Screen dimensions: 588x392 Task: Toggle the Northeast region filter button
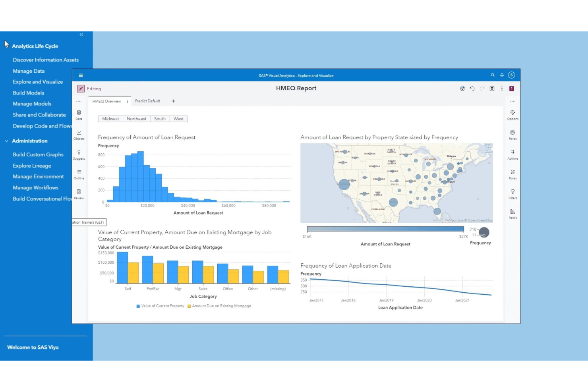pyautogui.click(x=136, y=119)
